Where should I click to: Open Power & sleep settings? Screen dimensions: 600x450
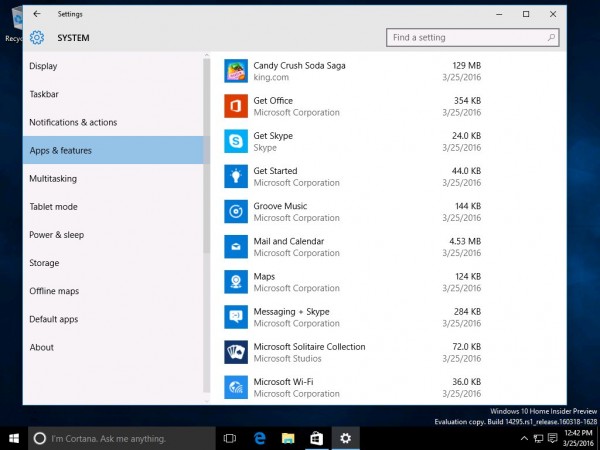pyautogui.click(x=113, y=235)
